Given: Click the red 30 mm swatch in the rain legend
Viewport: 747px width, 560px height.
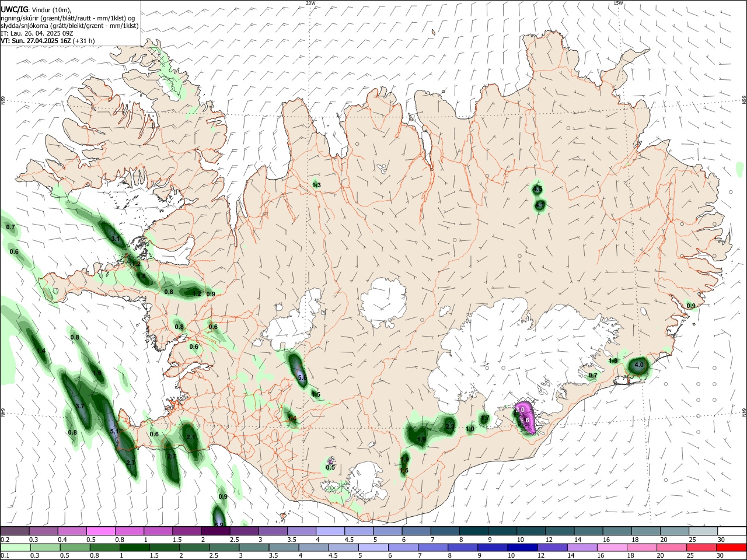Looking at the screenshot, I should tap(731, 547).
